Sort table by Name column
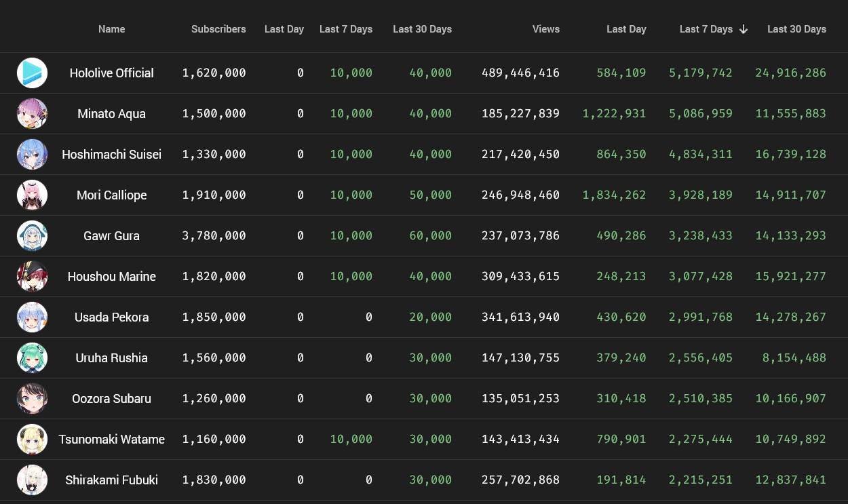Screen dimensions: 848x504 point(112,29)
